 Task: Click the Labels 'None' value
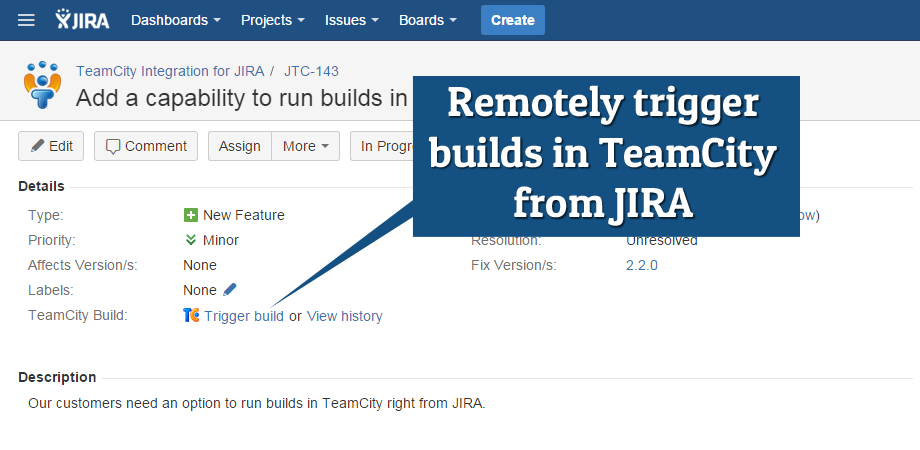[199, 290]
